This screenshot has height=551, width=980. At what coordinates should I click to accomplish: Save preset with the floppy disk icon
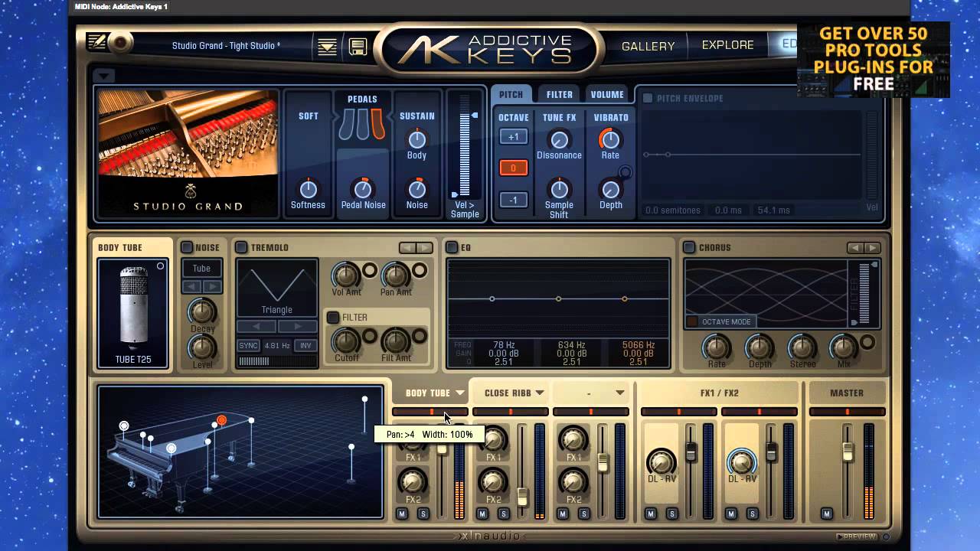click(358, 47)
